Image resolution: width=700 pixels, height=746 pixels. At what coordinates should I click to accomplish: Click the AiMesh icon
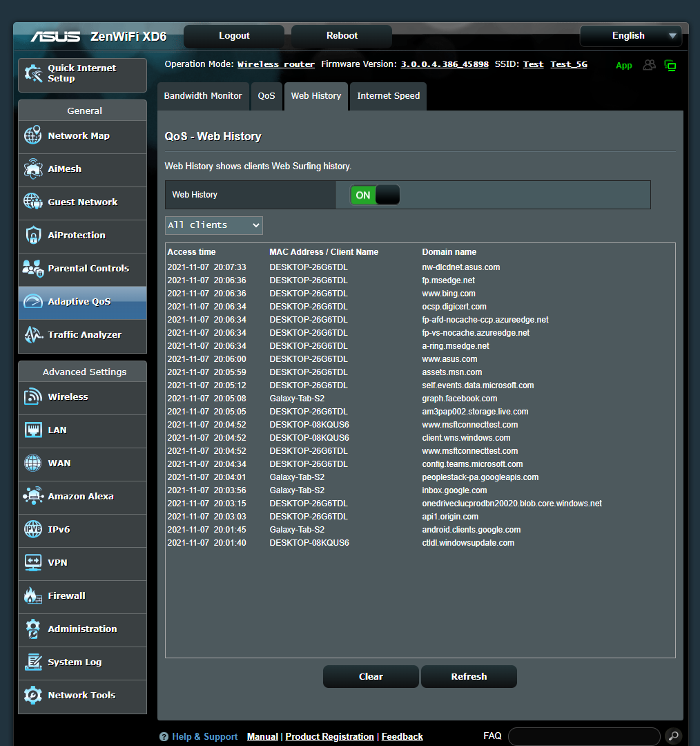(33, 169)
